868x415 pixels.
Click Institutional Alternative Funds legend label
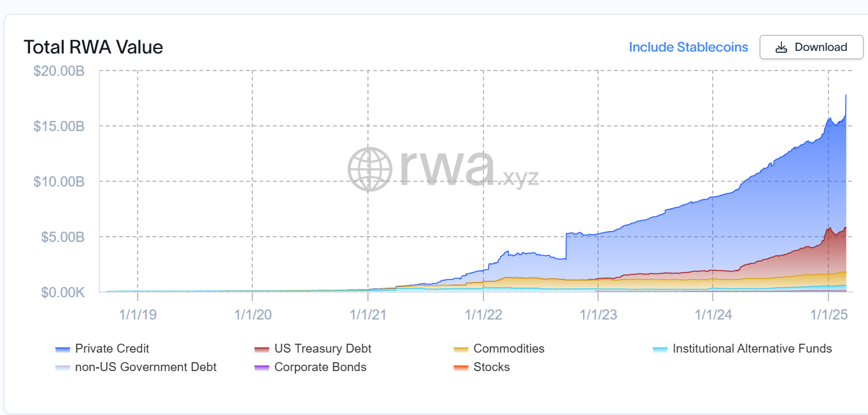coord(751,348)
